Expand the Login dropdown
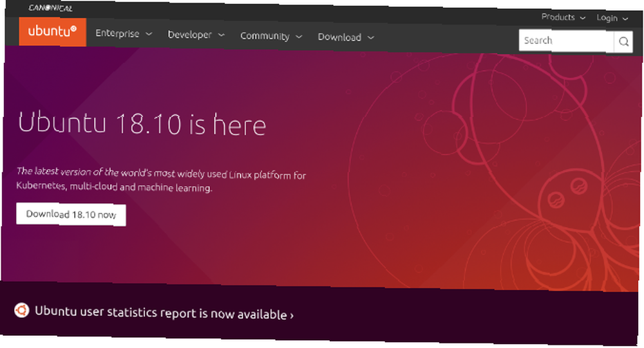Image resolution: width=644 pixels, height=348 pixels. coord(612,18)
